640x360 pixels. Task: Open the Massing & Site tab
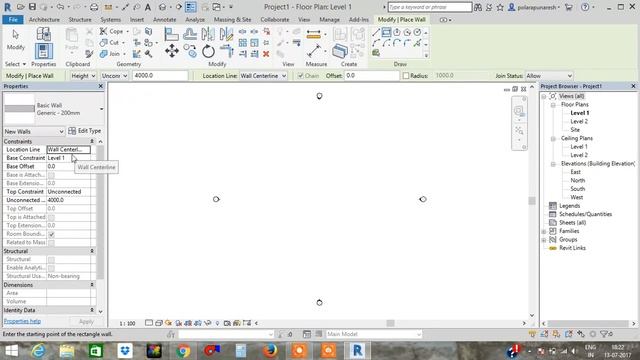pos(232,20)
